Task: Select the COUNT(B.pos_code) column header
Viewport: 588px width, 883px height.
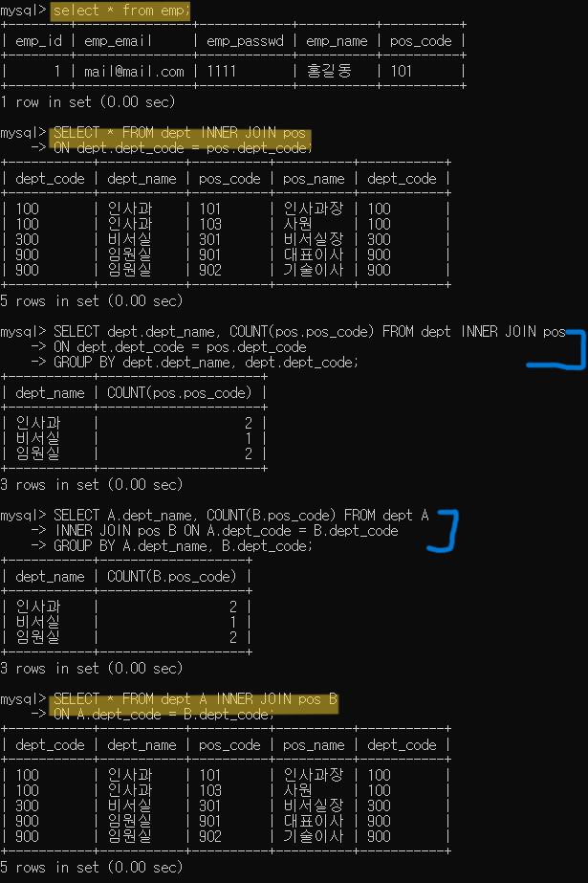Action: [x=171, y=577]
